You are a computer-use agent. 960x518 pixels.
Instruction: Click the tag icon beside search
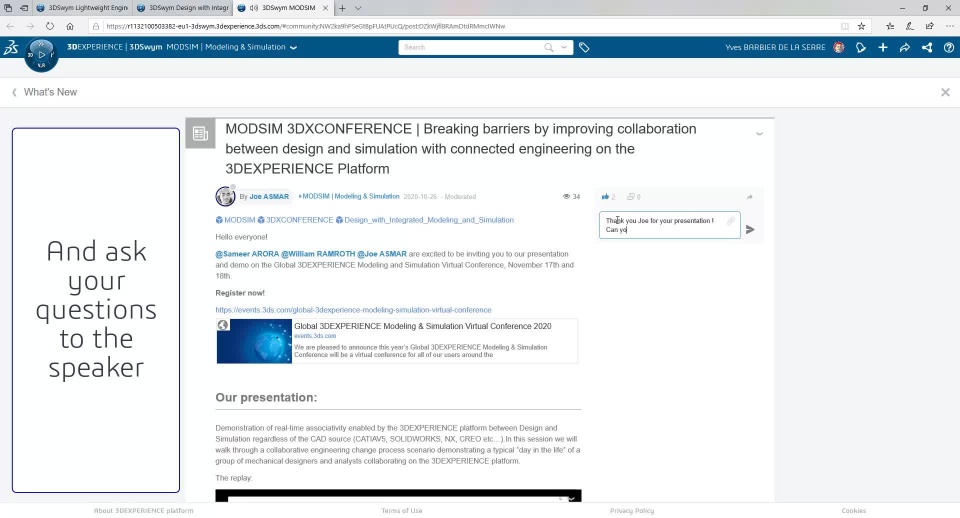click(584, 47)
